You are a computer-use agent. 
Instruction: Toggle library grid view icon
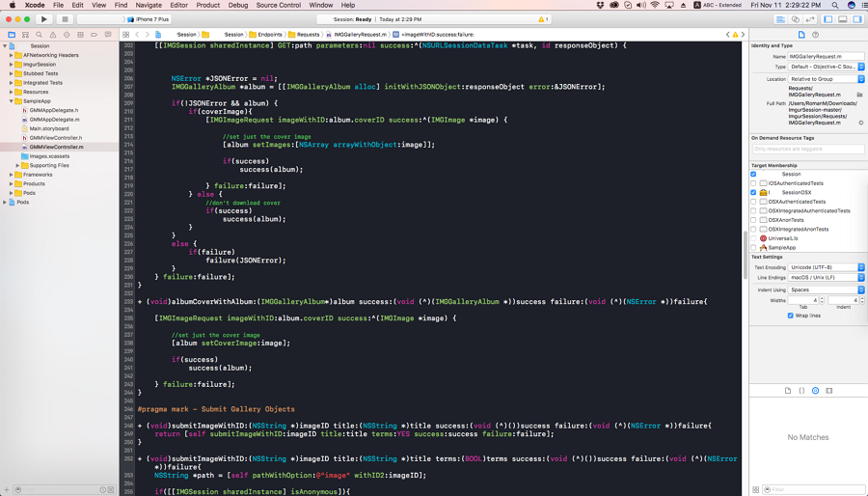pos(755,490)
